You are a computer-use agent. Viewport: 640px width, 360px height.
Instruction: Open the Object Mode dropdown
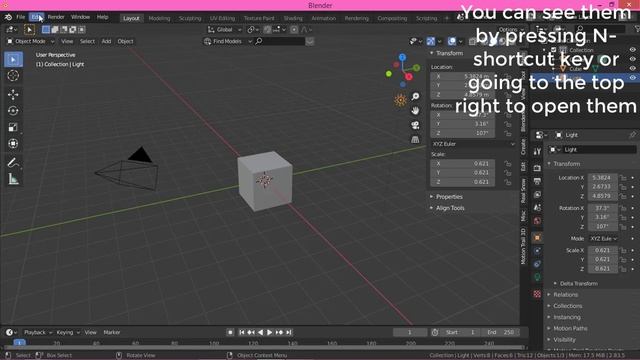point(30,41)
